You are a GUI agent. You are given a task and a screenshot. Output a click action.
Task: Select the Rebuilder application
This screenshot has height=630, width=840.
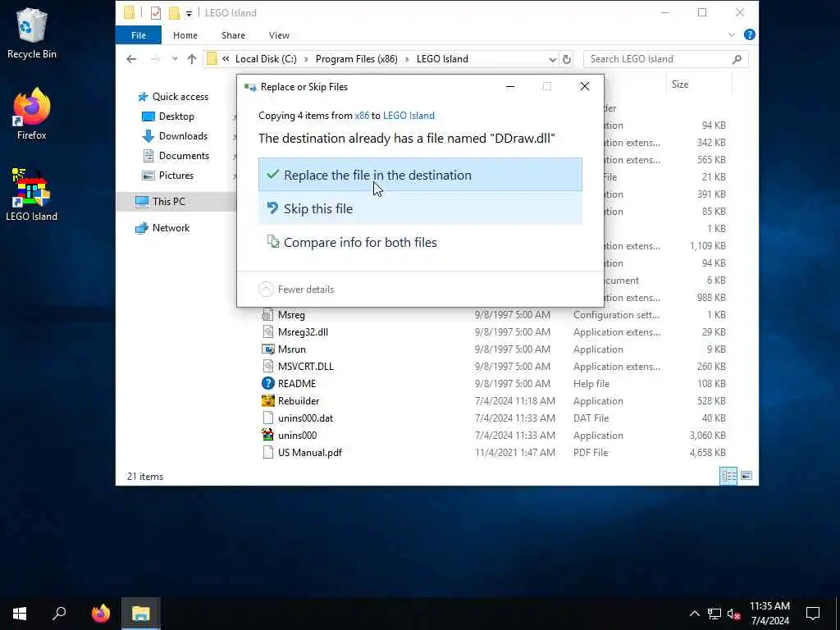point(299,400)
